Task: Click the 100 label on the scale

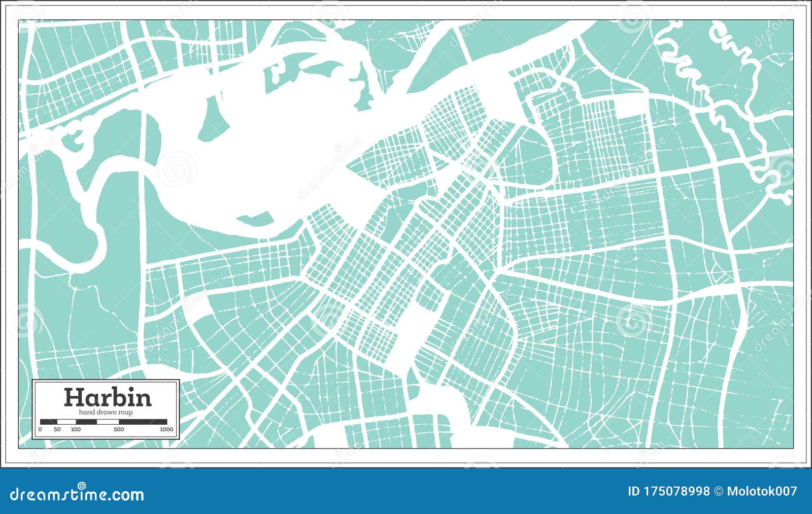Action: pos(75,429)
